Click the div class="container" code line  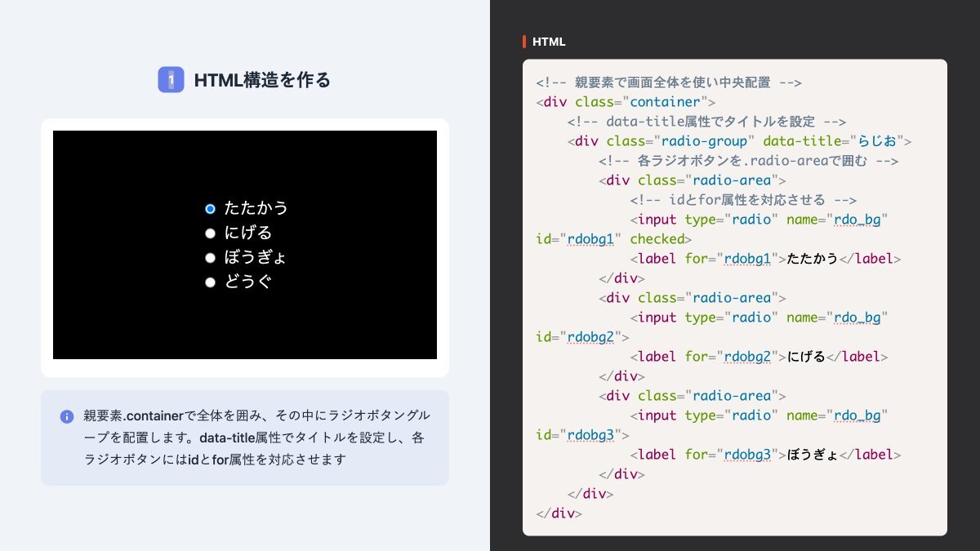[x=626, y=102]
